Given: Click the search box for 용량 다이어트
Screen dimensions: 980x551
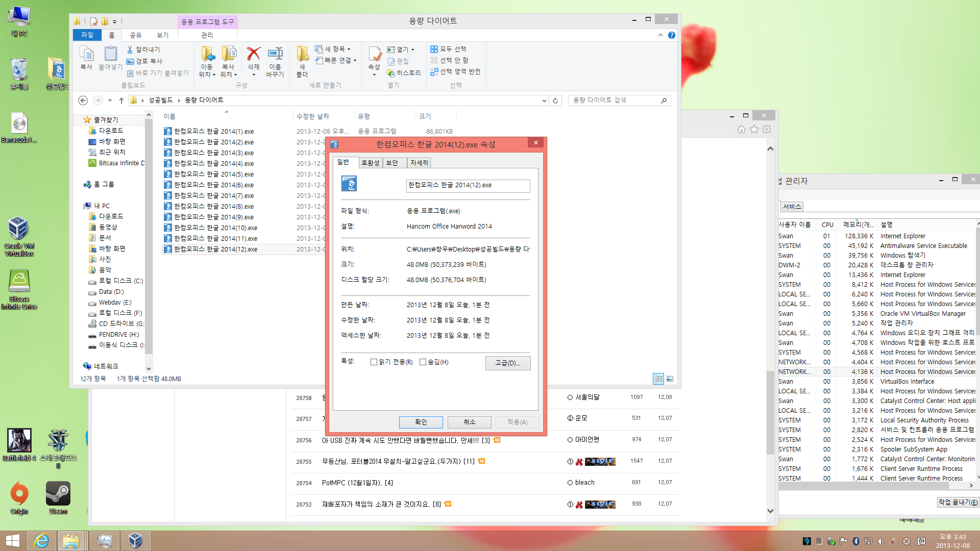Looking at the screenshot, I should tap(619, 101).
